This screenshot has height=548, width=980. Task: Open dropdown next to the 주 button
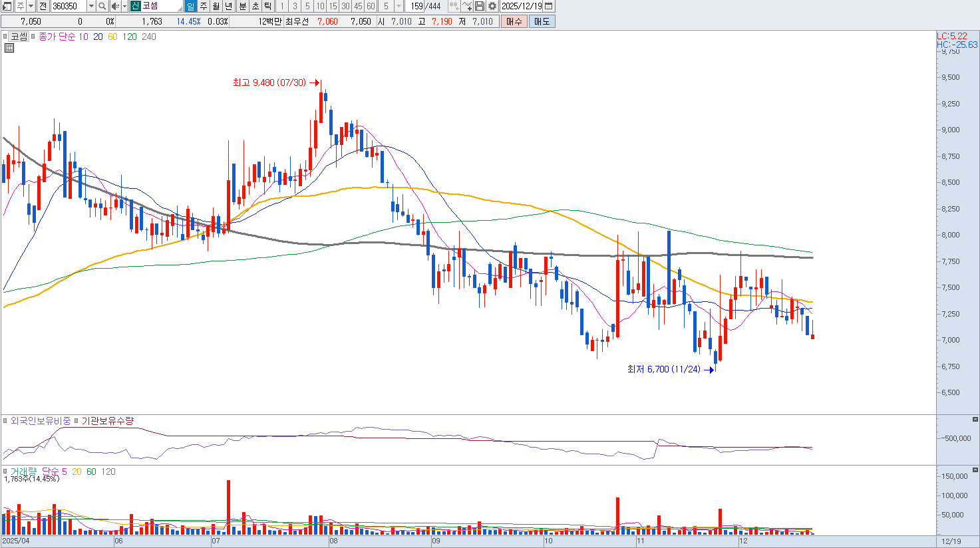(31, 6)
